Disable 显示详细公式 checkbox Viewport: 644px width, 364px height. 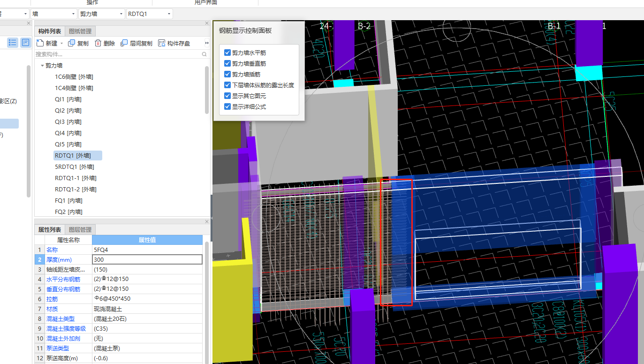click(227, 107)
